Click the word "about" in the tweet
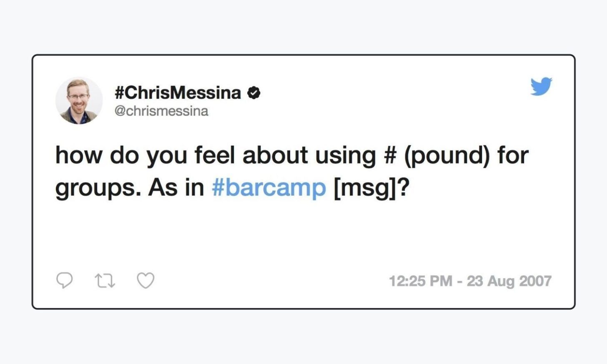Screen dimensions: 607x364 pyautogui.click(x=275, y=155)
